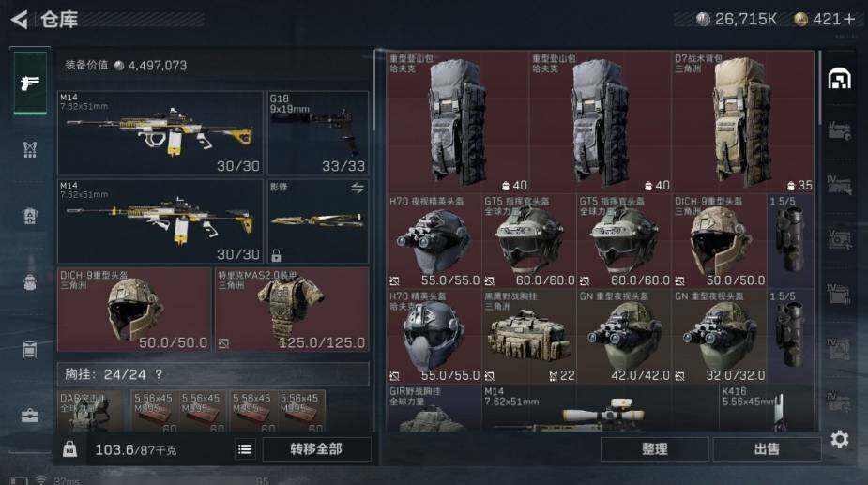Open the settings gear icon
868x485 pixels.
(x=839, y=439)
